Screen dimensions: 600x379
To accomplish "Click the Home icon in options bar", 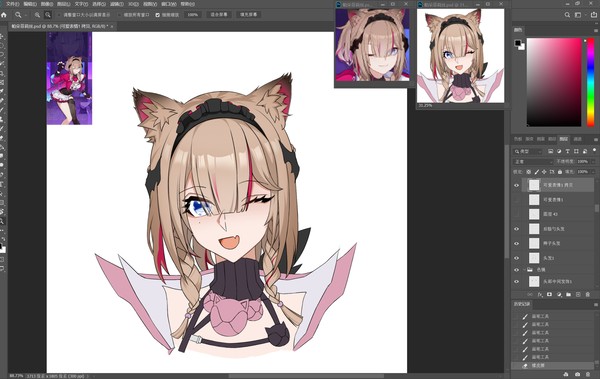I will pyautogui.click(x=4, y=15).
